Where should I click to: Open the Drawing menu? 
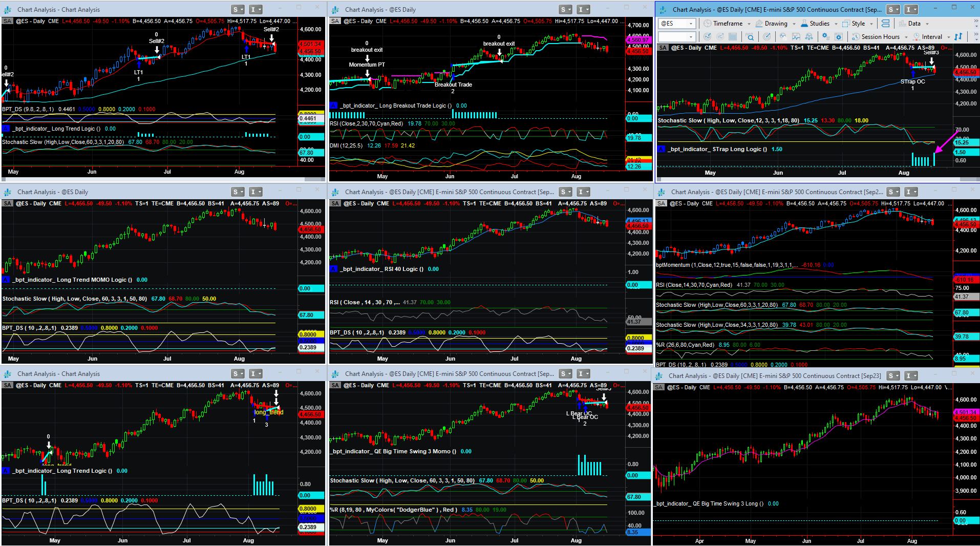(776, 24)
